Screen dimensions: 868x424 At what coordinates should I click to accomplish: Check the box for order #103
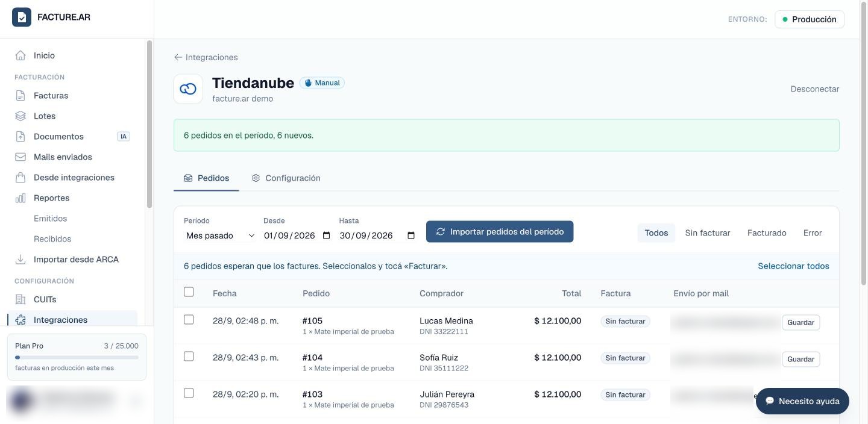[189, 393]
